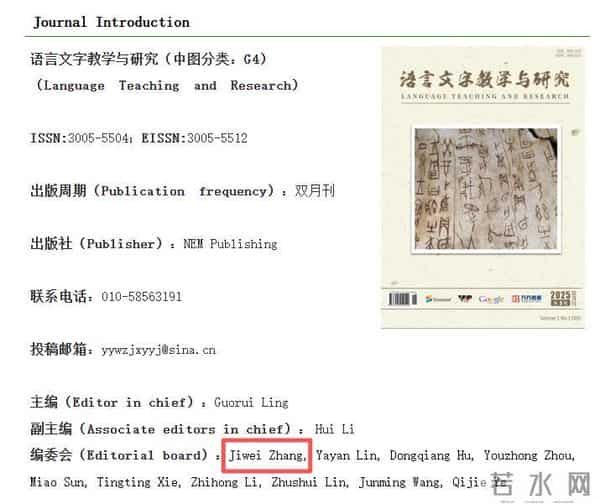Click the 2025 year badge on cover
Screen dimensions: 600x504
click(562, 298)
